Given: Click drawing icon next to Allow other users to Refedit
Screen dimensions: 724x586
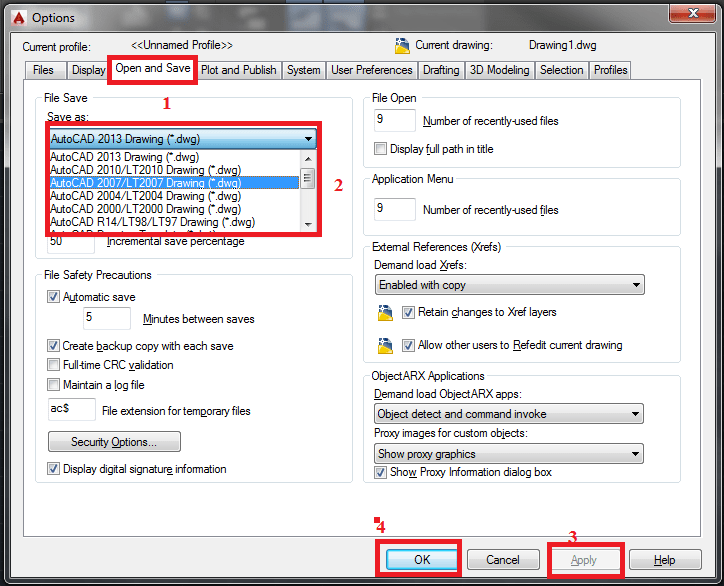Looking at the screenshot, I should pos(385,345).
